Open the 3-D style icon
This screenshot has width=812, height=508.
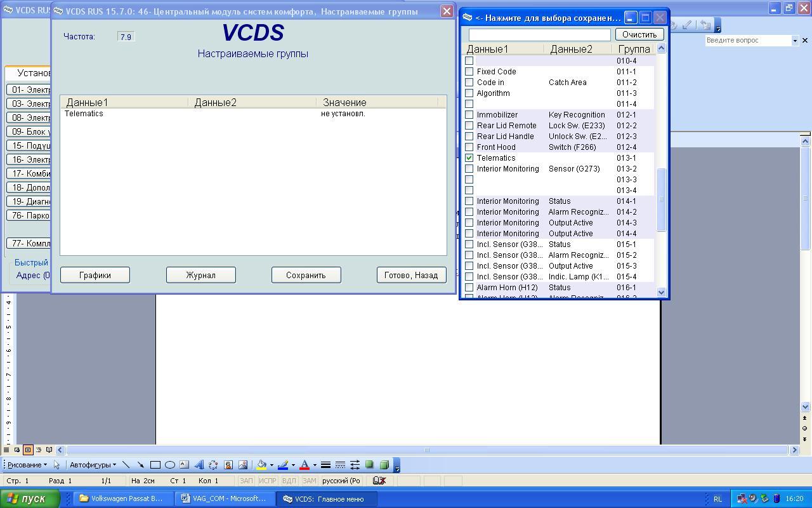click(384, 465)
